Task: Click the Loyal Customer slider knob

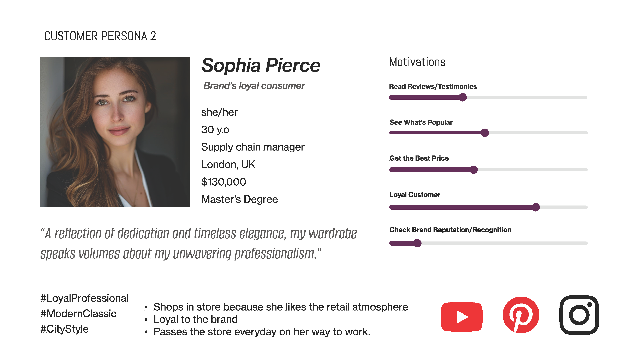Action: (536, 207)
